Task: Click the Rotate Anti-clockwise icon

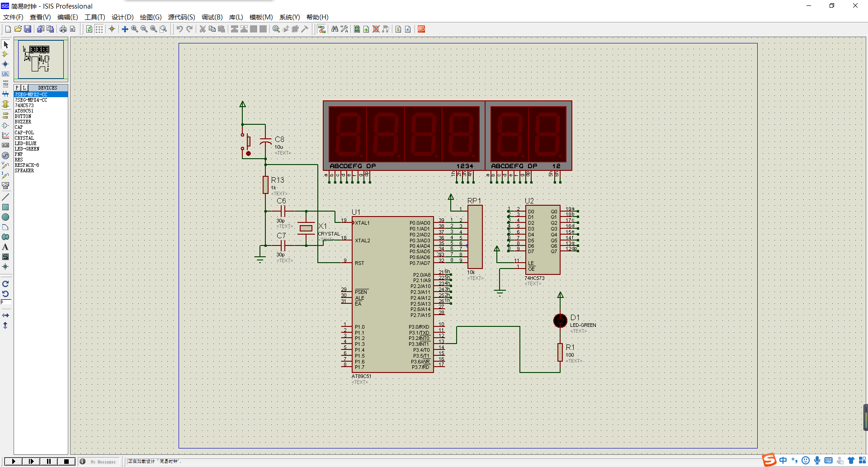Action: [5, 294]
